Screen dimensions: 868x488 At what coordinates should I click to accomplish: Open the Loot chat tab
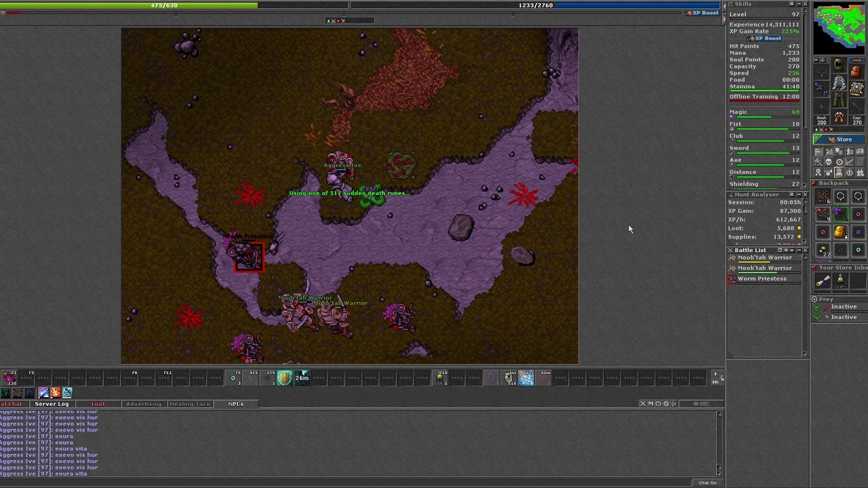click(98, 404)
